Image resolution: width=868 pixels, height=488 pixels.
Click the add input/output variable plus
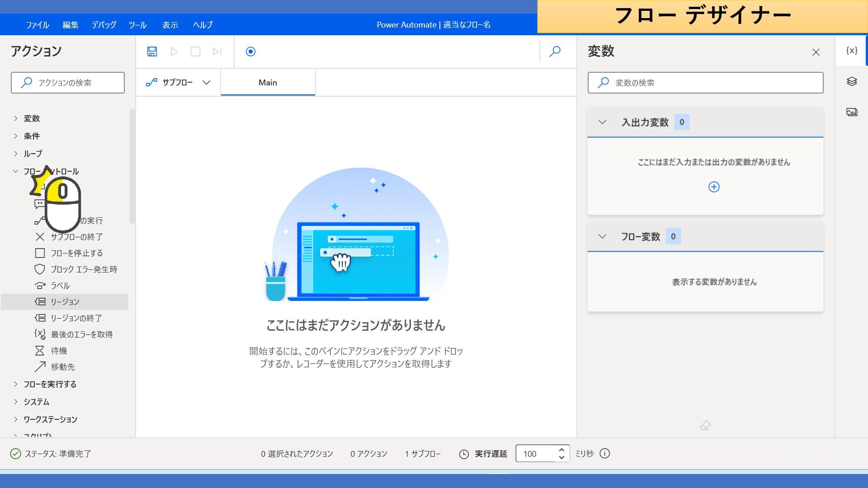pos(713,187)
